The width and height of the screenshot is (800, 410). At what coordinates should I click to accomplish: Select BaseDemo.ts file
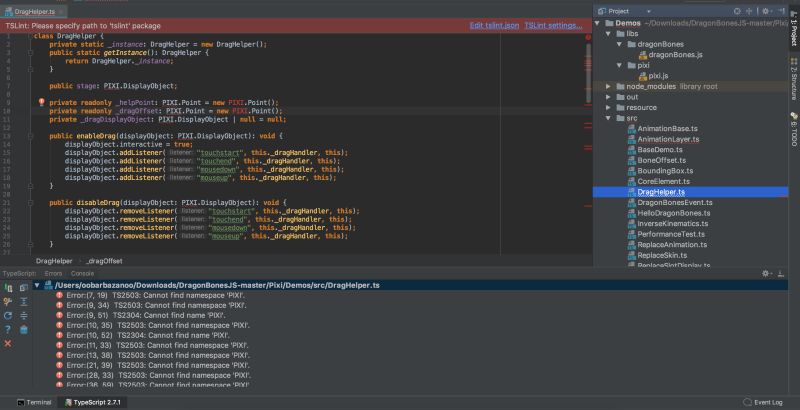coord(655,150)
